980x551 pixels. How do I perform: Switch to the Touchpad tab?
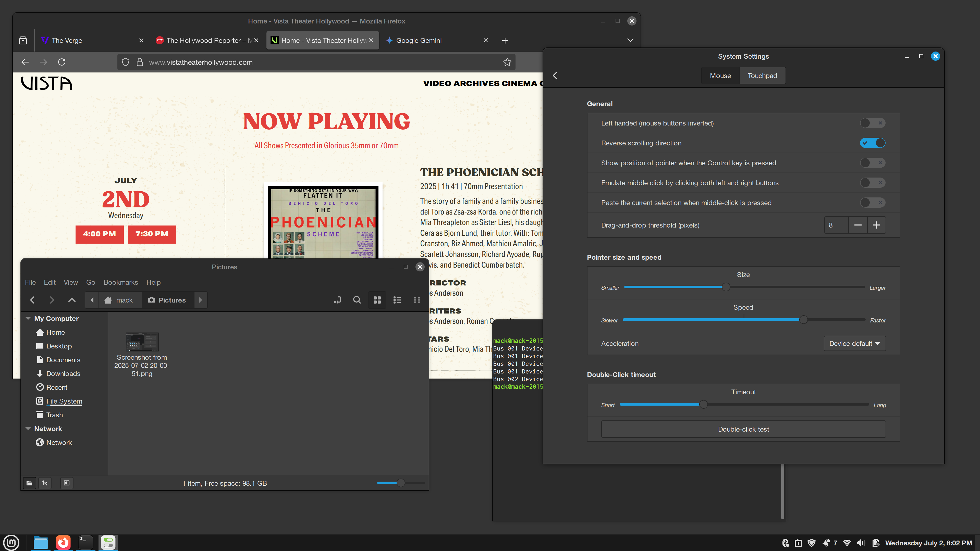click(762, 76)
